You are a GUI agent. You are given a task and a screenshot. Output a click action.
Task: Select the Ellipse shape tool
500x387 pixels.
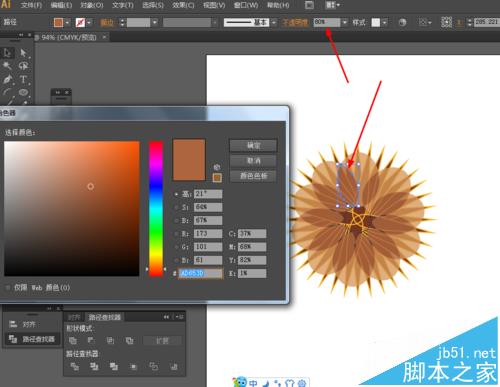(x=23, y=92)
